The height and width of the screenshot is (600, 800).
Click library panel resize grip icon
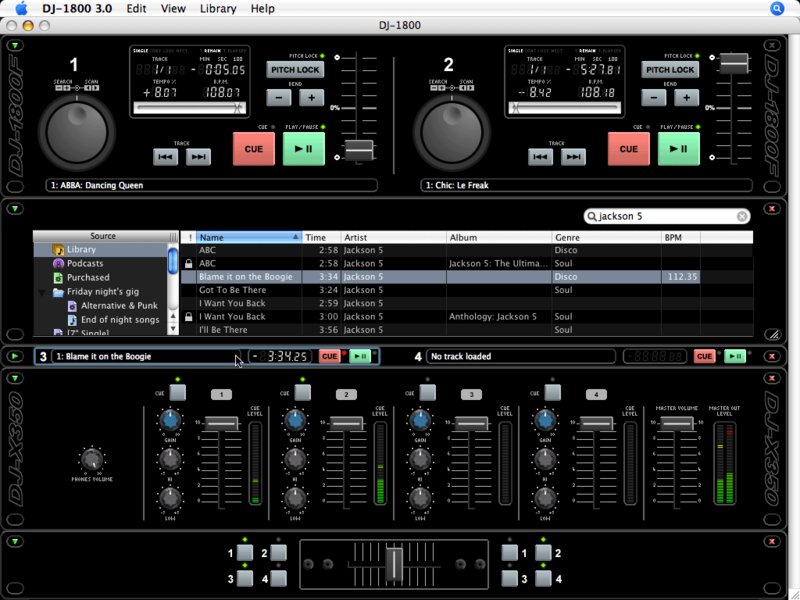tap(773, 334)
